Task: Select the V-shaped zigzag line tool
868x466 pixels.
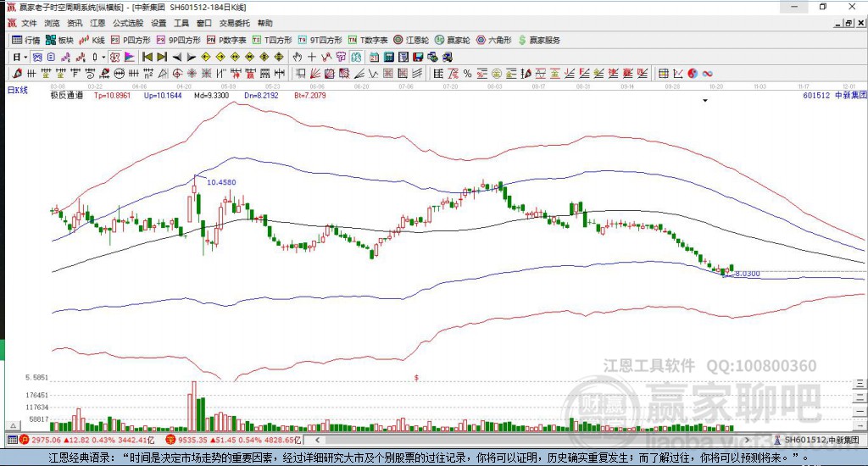Action: [374, 73]
